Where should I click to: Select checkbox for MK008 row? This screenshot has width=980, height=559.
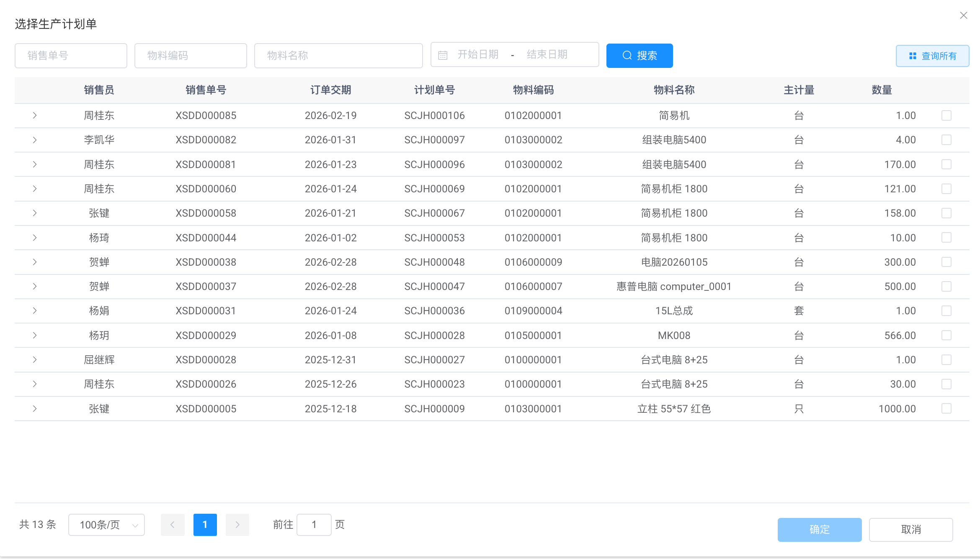[946, 335]
